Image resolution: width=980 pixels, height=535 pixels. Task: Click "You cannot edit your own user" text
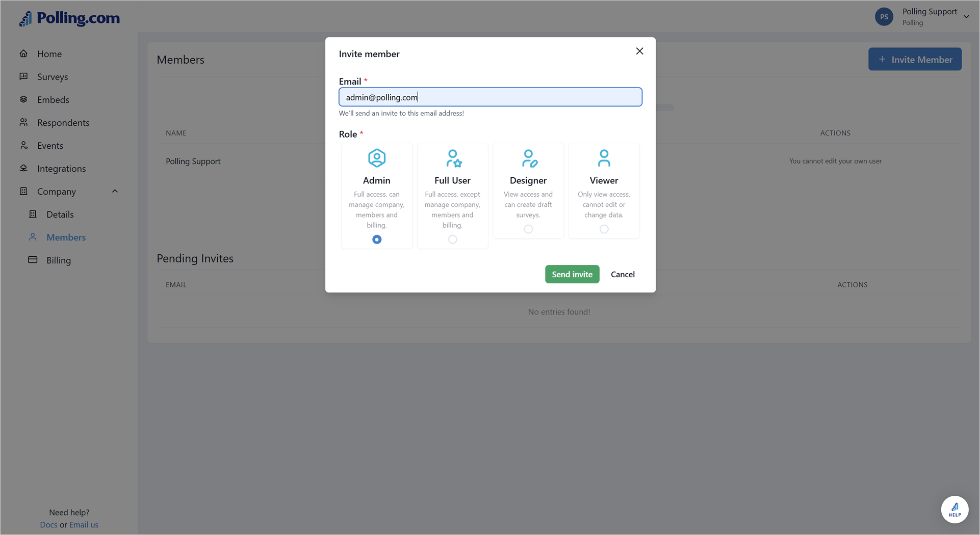coord(835,161)
